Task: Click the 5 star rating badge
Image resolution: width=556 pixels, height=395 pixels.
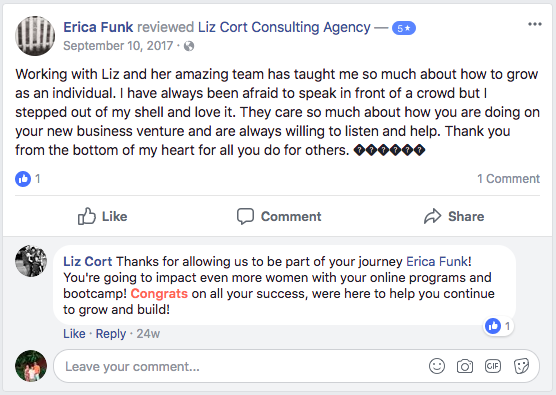Action: [404, 28]
